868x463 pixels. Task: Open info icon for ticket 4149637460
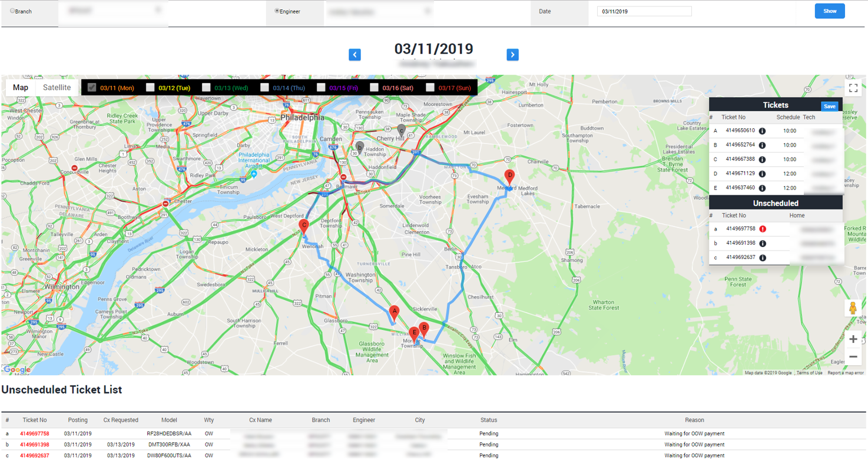pos(762,188)
